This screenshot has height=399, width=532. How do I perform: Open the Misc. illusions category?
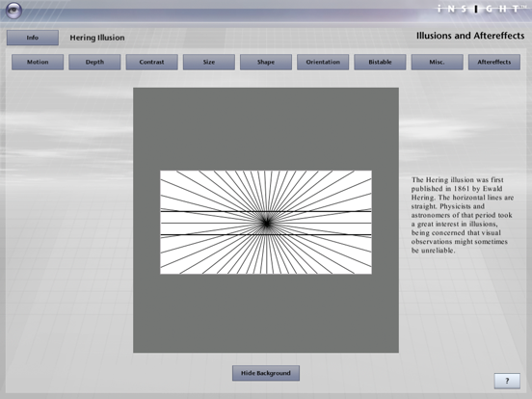(x=437, y=62)
